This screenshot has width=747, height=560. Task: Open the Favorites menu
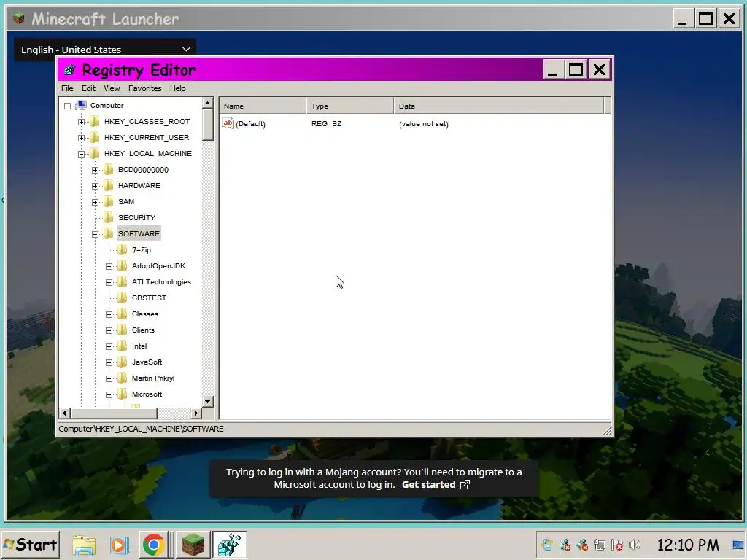coord(145,88)
